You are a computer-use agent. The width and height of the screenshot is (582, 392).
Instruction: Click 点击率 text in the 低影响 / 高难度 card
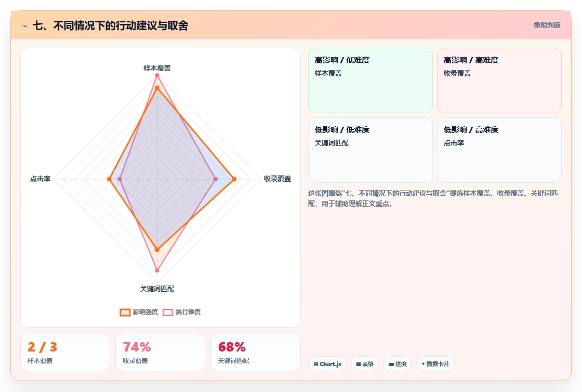(454, 143)
